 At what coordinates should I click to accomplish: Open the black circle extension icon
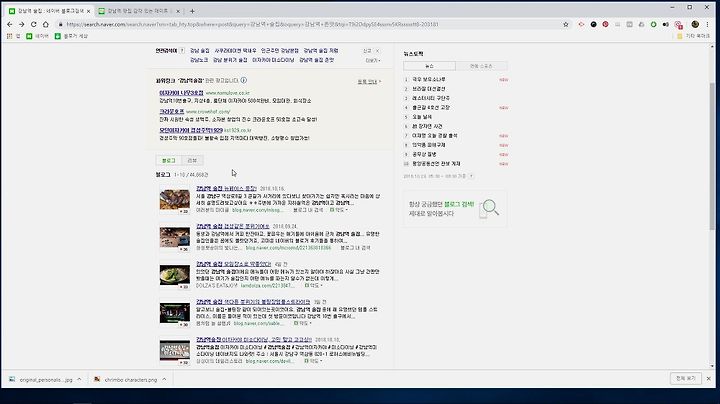click(593, 24)
